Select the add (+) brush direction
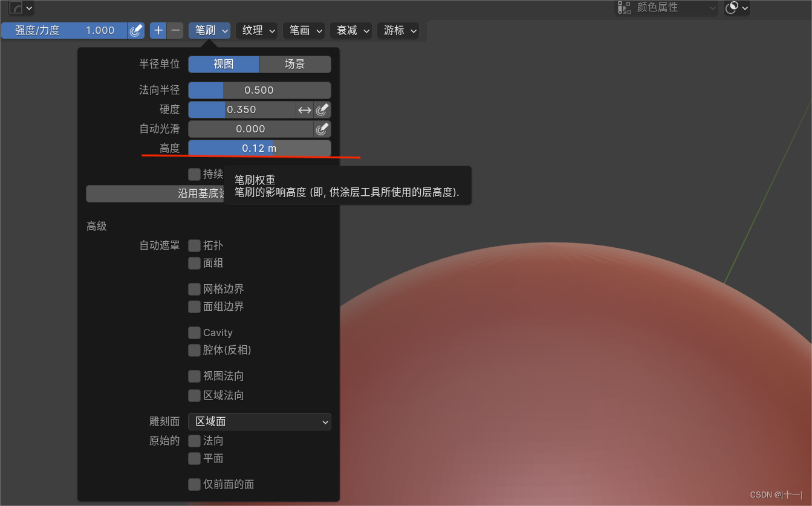812x506 pixels. [x=158, y=30]
